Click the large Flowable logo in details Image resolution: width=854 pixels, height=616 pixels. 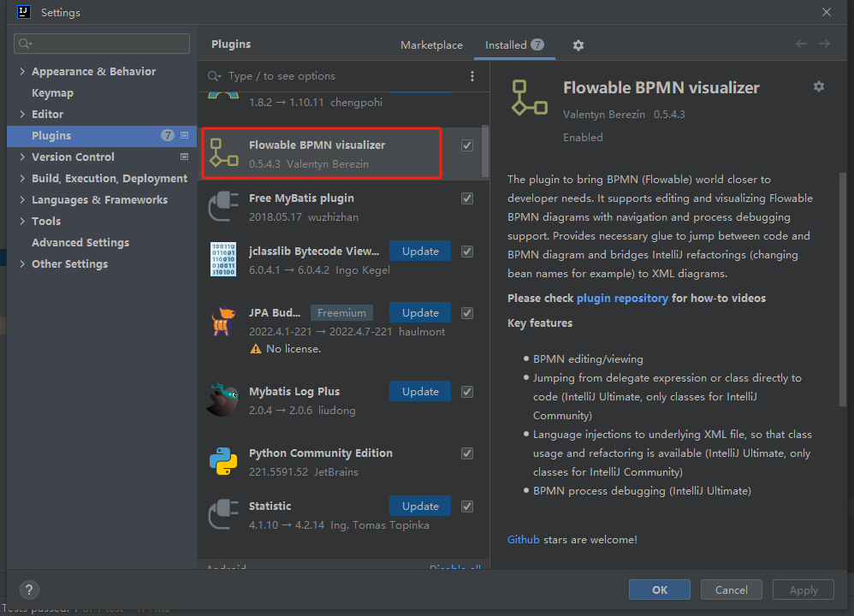530,98
